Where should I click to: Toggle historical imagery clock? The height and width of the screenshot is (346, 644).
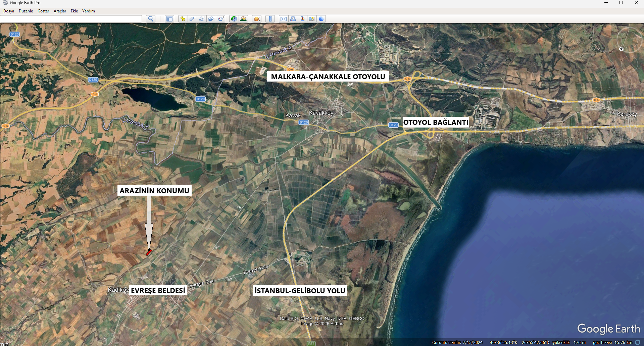point(234,19)
